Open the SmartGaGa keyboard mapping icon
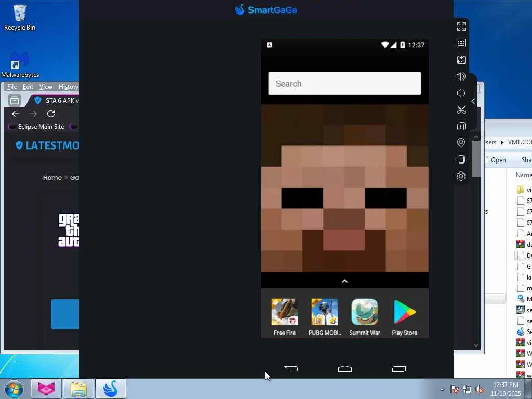 461,43
